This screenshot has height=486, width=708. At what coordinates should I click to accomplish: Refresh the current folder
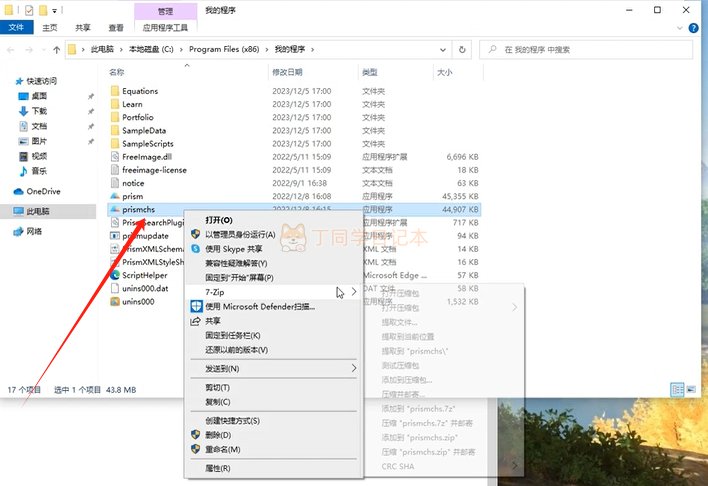click(x=462, y=50)
